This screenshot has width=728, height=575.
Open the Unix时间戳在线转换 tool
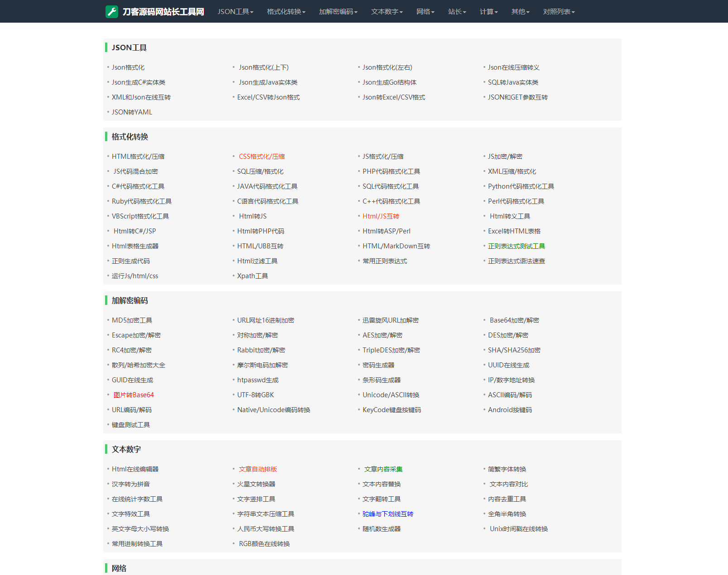tap(518, 529)
